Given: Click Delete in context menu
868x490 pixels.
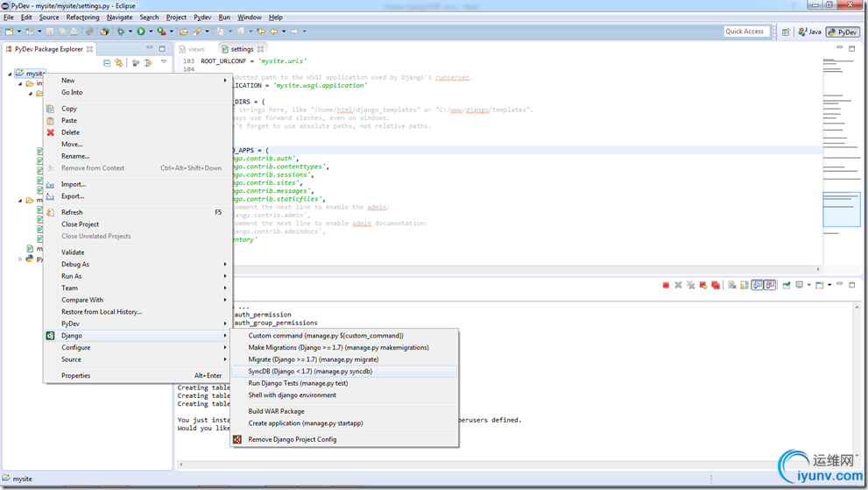Looking at the screenshot, I should coord(138,132).
